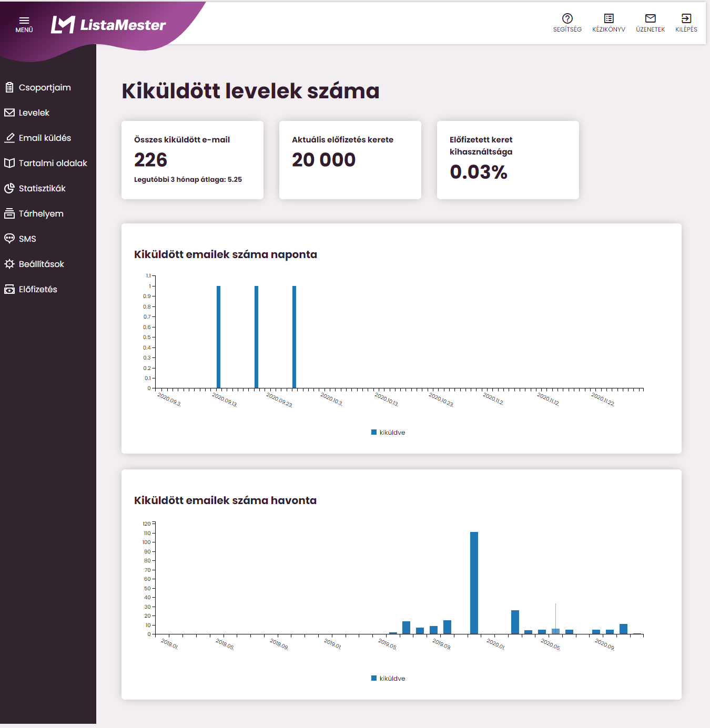Toggle kiküldve legend swatch in monthly chart
Viewport: 710px width, 728px height.
tap(374, 678)
